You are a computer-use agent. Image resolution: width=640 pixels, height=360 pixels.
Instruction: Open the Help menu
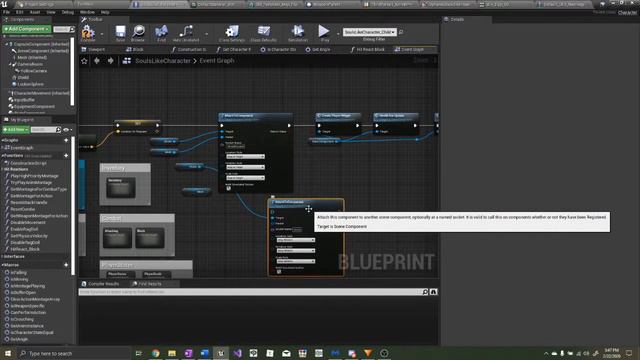click(105, 12)
